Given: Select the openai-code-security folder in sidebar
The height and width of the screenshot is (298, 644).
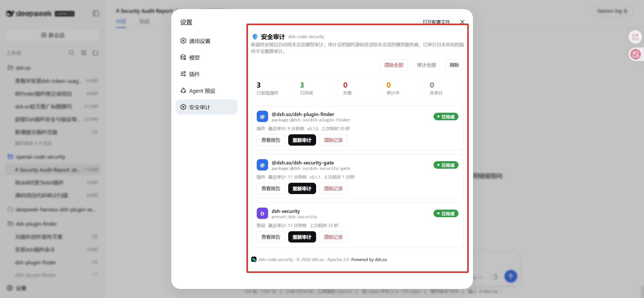Looking at the screenshot, I should pyautogui.click(x=53, y=157).
